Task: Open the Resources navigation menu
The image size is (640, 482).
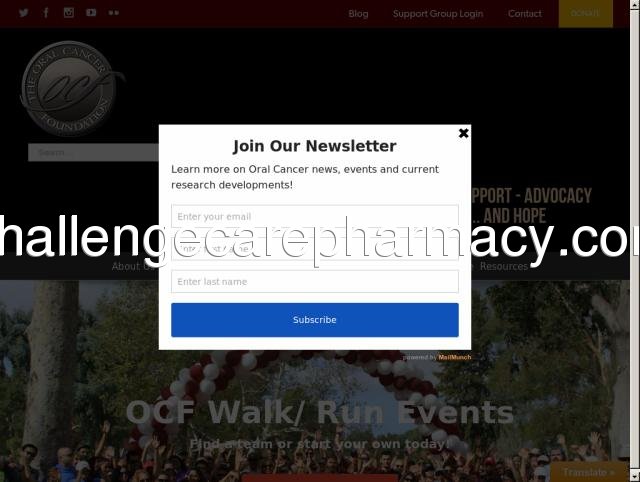Action: 504,266
